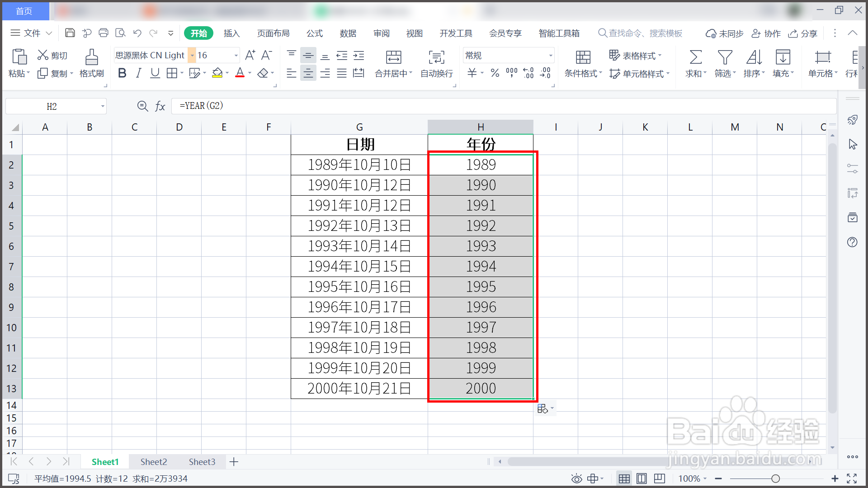The image size is (868, 488).
Task: Click the Cut scissors button
Action: [52, 55]
